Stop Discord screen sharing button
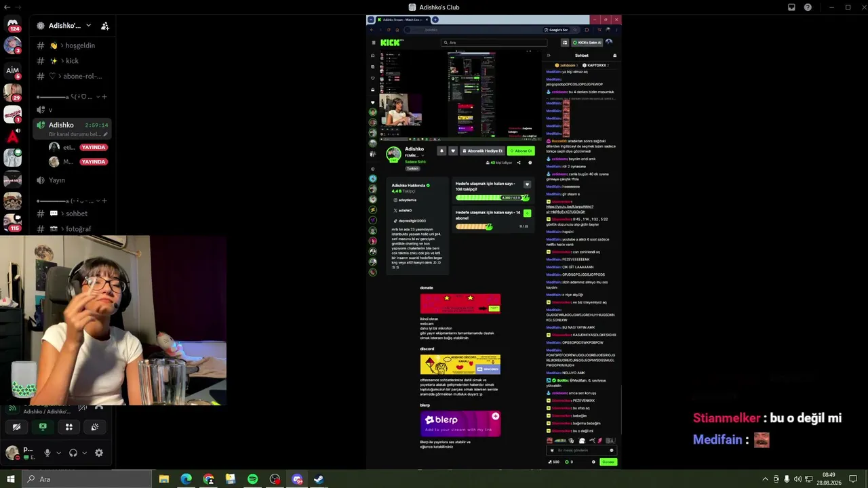This screenshot has height=488, width=868. (43, 427)
